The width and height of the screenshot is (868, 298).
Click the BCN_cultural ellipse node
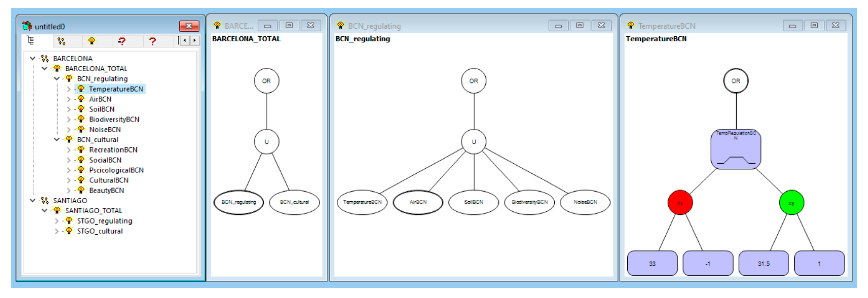[x=294, y=202]
